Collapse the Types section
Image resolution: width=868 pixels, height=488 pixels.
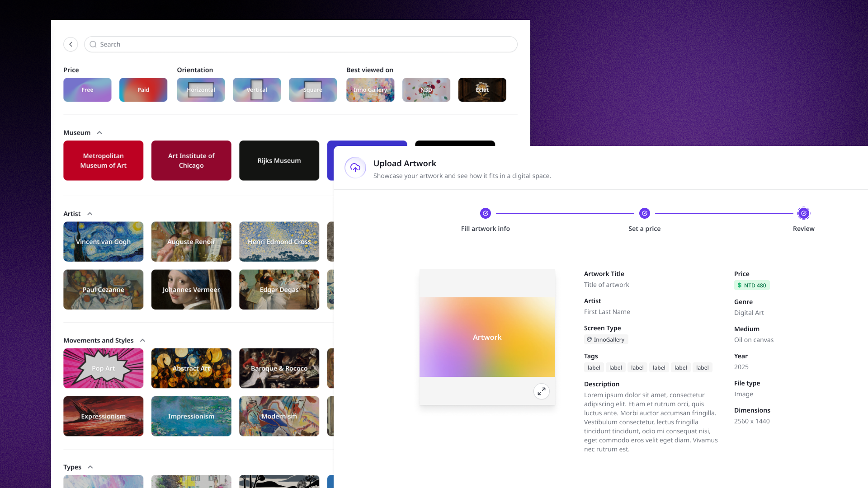click(90, 467)
